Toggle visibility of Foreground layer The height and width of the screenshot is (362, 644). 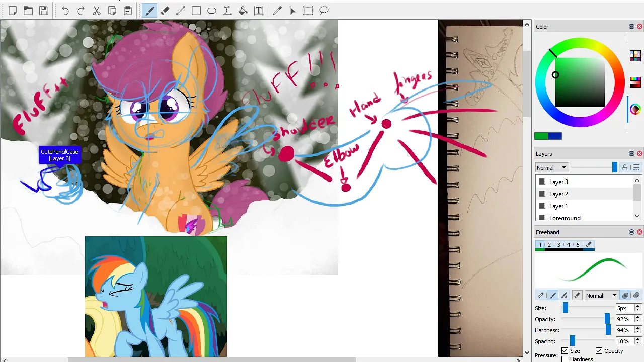[x=542, y=218]
